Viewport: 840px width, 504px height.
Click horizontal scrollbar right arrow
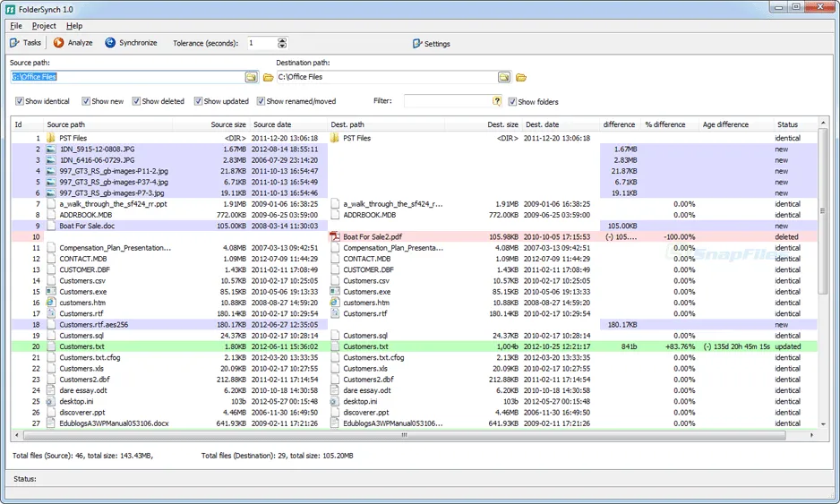[x=811, y=435]
